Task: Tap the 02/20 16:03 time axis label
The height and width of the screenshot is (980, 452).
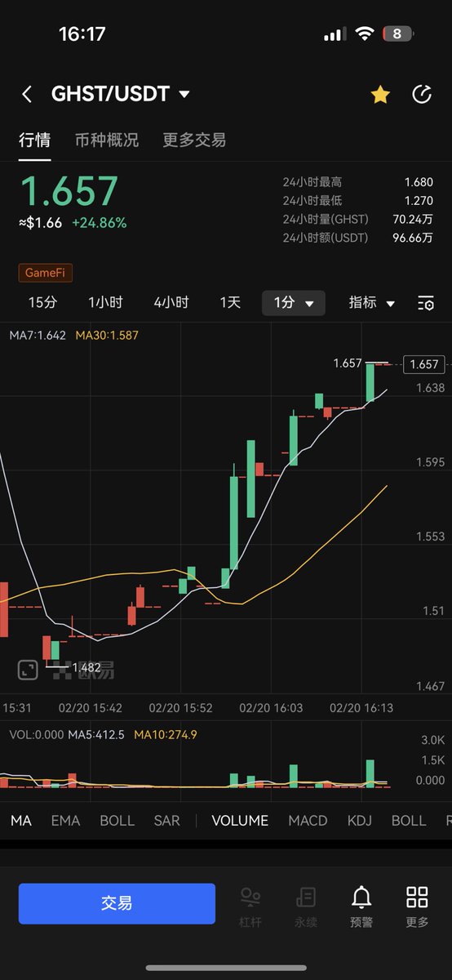Action: coord(271,708)
